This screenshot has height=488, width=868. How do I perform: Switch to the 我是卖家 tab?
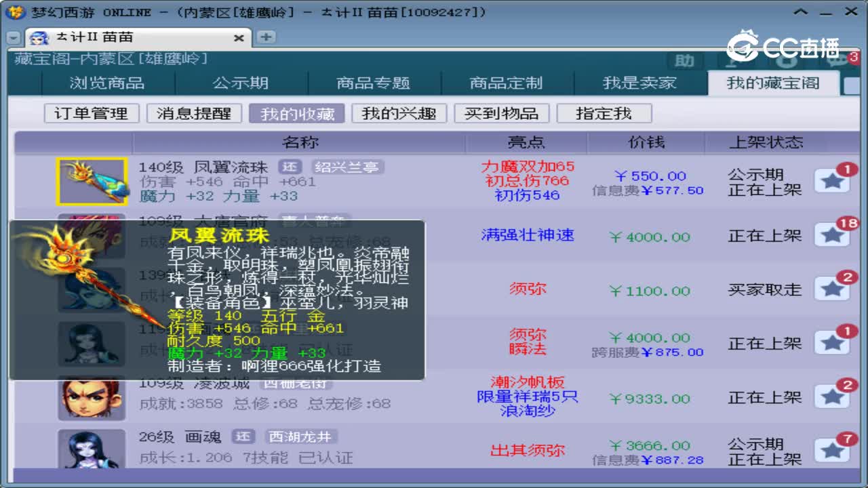(x=640, y=82)
